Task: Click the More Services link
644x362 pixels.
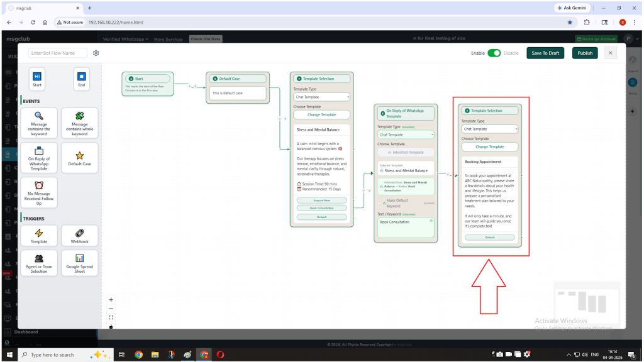Action: click(x=168, y=39)
